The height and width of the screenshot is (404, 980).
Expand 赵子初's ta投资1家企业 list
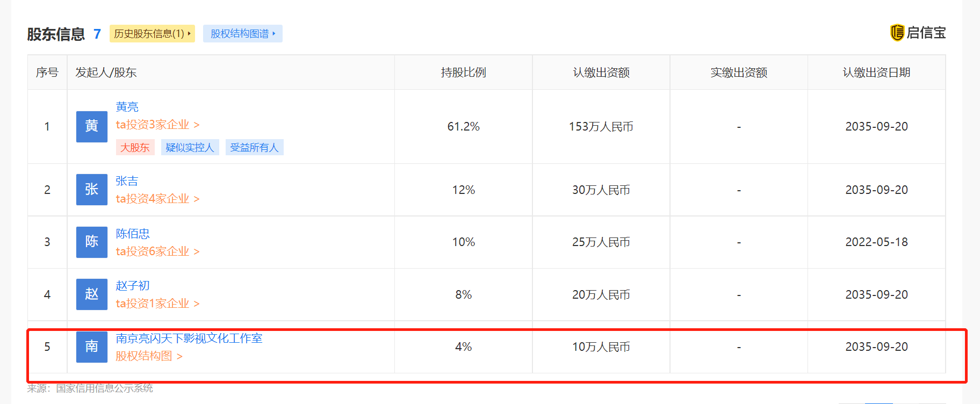point(157,304)
